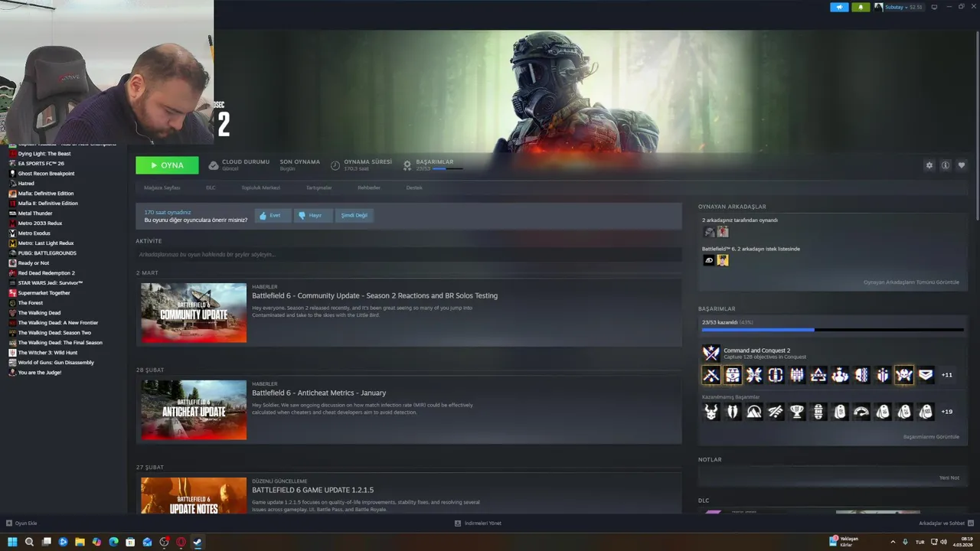Click the yellow wishlist friend avatar
Screen dimensions: 980x551
(723, 260)
